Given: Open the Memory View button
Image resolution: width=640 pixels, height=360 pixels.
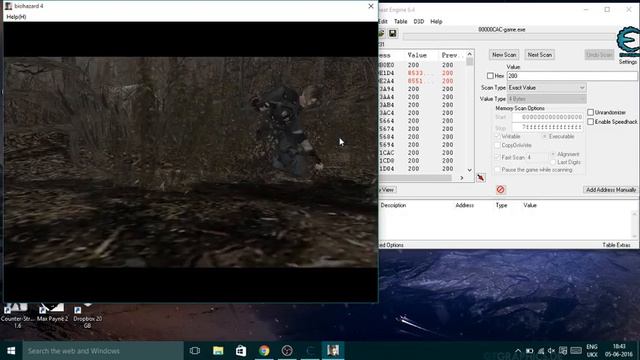Looking at the screenshot, I should (387, 190).
